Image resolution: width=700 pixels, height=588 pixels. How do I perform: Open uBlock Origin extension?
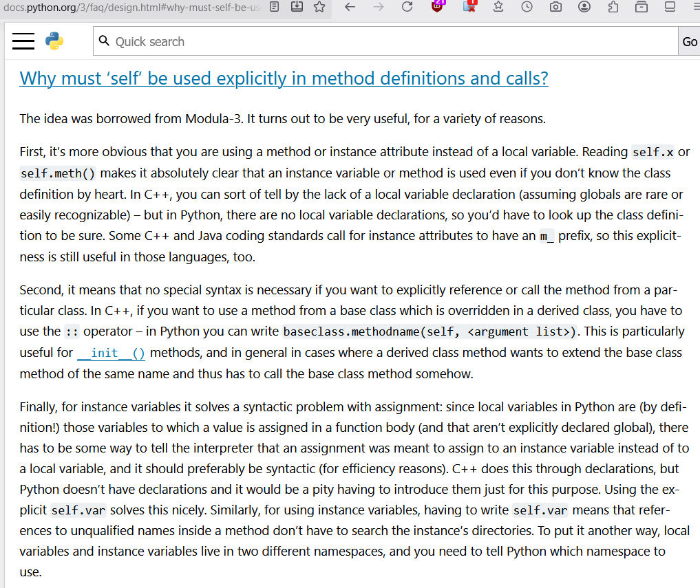(x=438, y=6)
